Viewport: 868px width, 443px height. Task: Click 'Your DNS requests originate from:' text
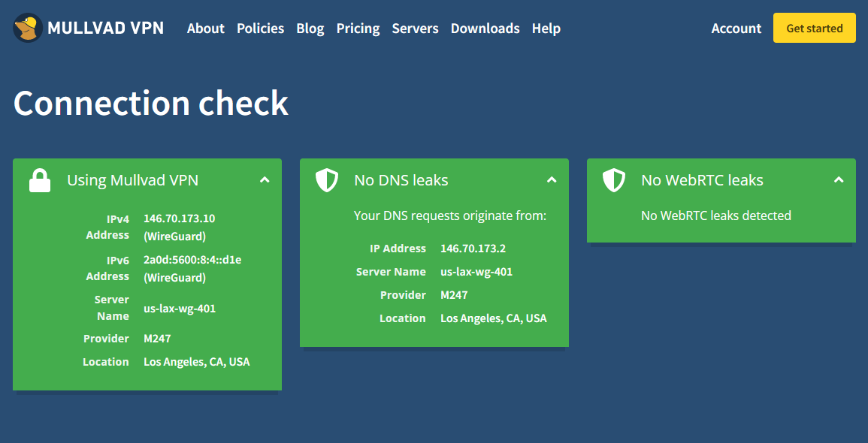click(x=450, y=215)
